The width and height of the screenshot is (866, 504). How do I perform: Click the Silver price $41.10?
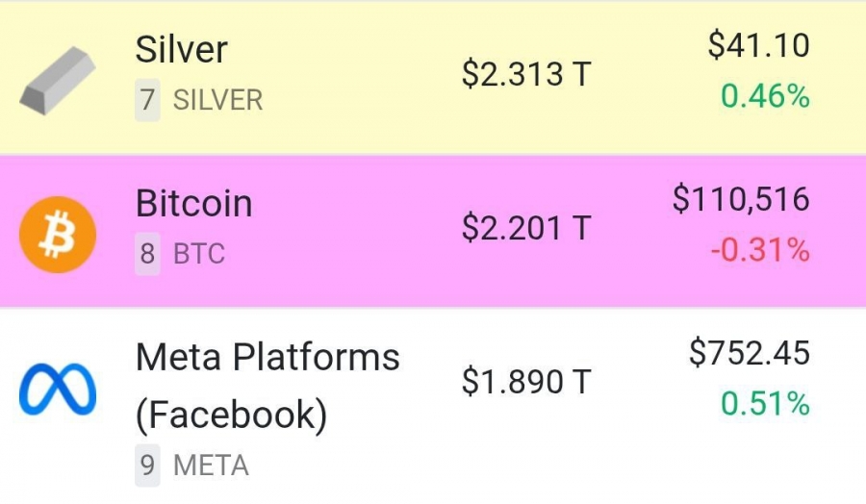pos(758,45)
